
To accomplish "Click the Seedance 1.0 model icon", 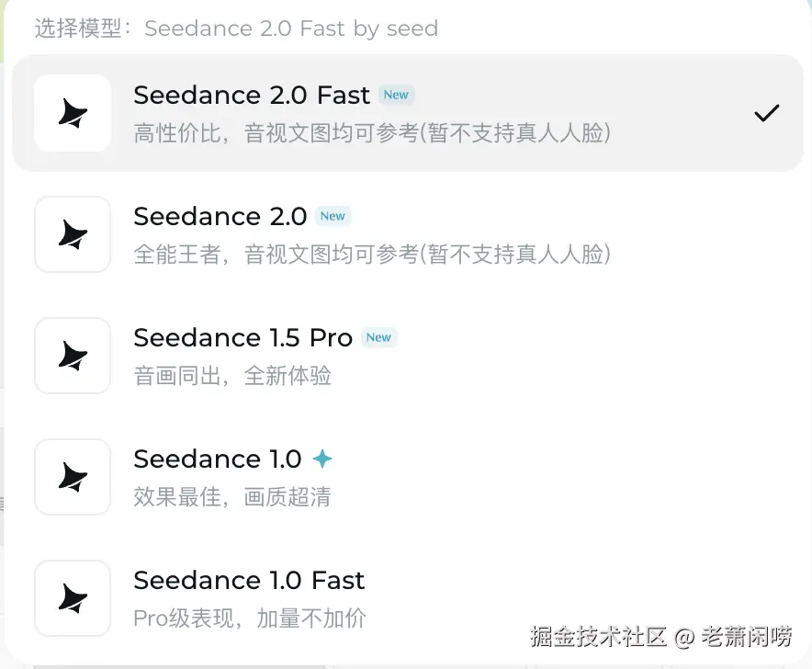I will point(73,477).
